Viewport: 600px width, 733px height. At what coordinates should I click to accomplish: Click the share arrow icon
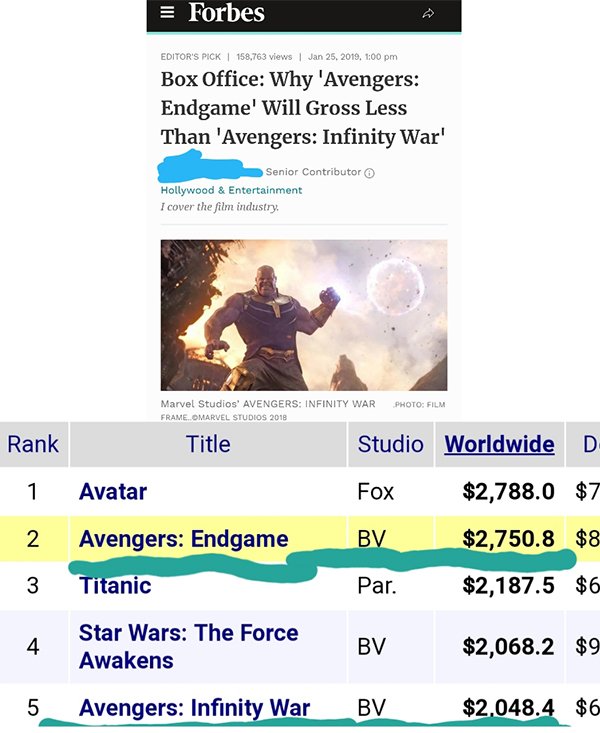coord(429,14)
